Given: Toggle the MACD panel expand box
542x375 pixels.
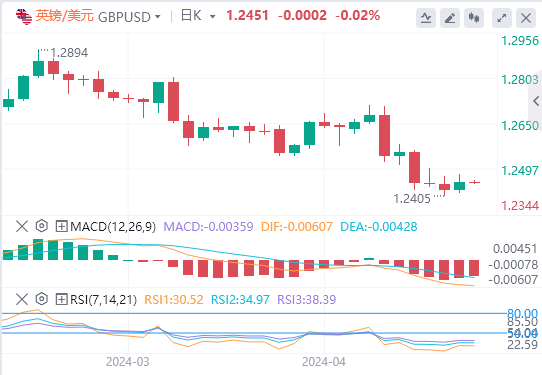Looking at the screenshot, I should click(62, 227).
